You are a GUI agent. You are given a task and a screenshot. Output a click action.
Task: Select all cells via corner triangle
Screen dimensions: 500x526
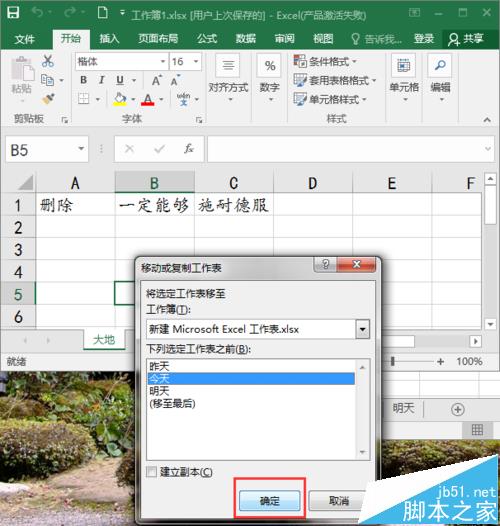25,183
